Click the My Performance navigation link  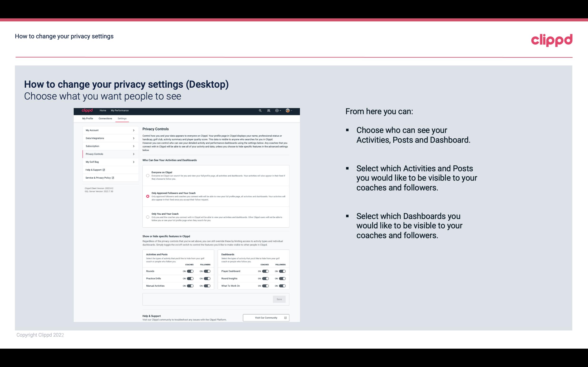click(120, 110)
